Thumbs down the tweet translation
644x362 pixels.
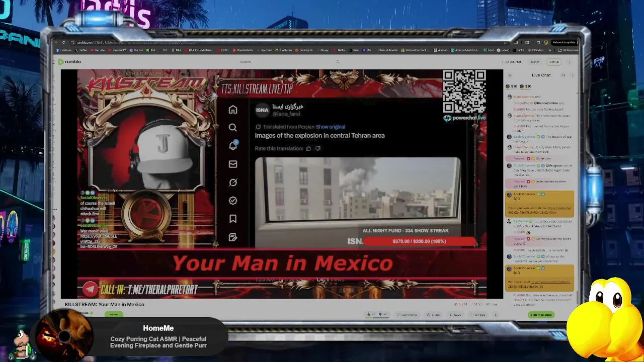point(317,148)
